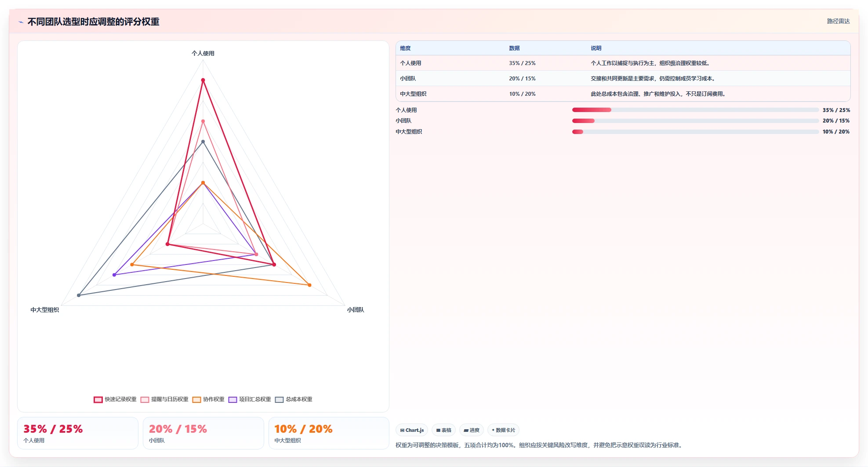Click the description for the 个人使用 row
868x467 pixels.
pos(651,63)
